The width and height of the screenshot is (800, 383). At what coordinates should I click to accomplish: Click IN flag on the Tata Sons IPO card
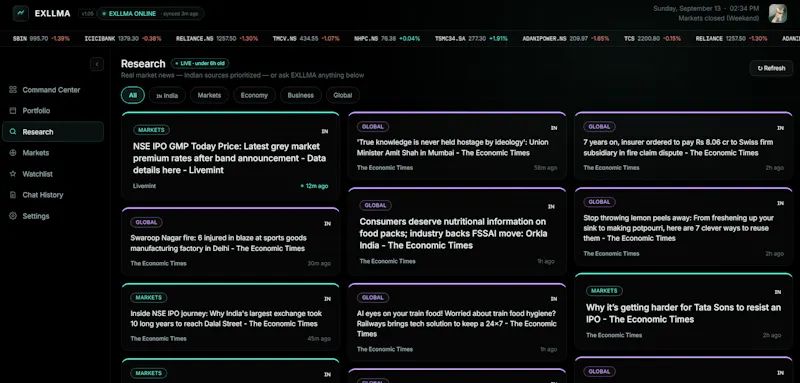[778, 292]
